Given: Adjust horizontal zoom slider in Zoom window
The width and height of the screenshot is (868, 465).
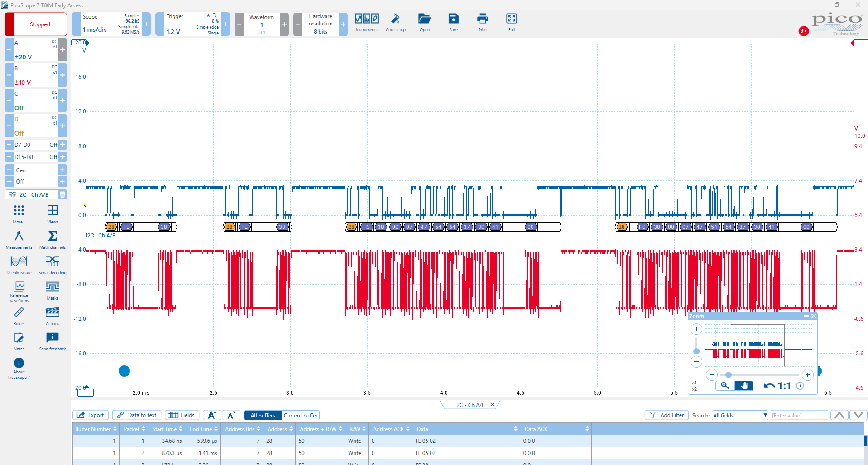Looking at the screenshot, I should coord(729,375).
